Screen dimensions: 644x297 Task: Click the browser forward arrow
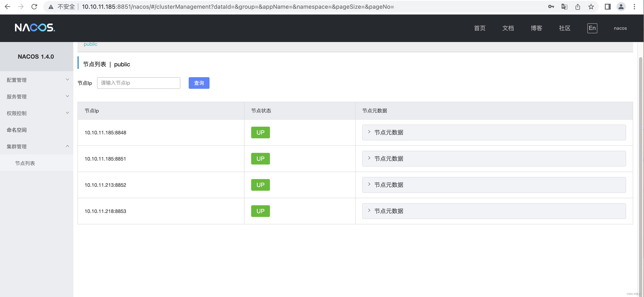point(21,7)
